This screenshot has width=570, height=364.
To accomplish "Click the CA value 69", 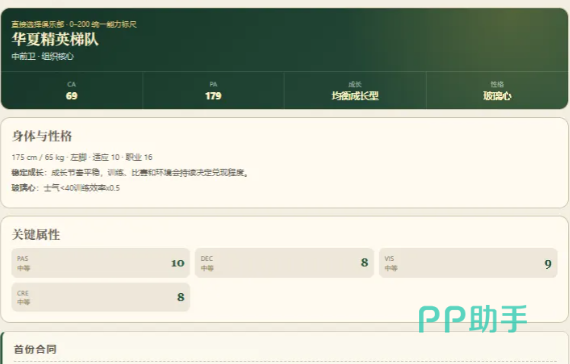I will pyautogui.click(x=72, y=96).
